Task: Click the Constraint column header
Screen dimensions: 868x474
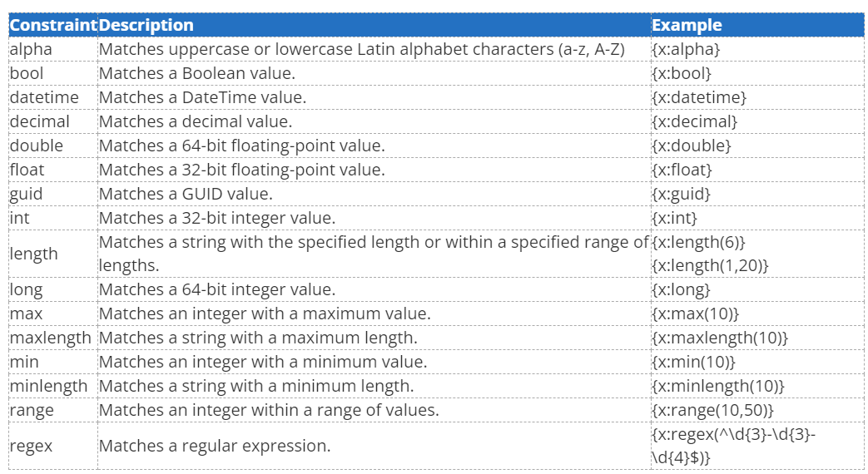Action: tap(53, 25)
